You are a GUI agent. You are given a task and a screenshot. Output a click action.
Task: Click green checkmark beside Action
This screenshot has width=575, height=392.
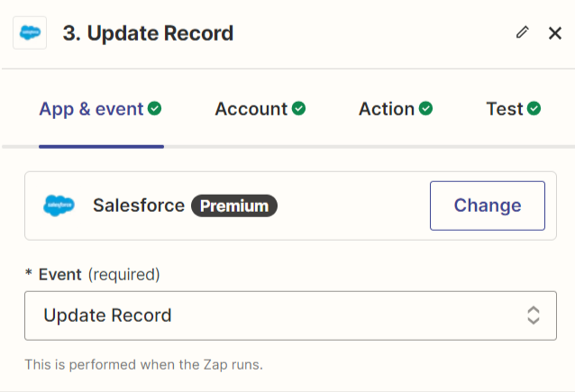point(425,108)
